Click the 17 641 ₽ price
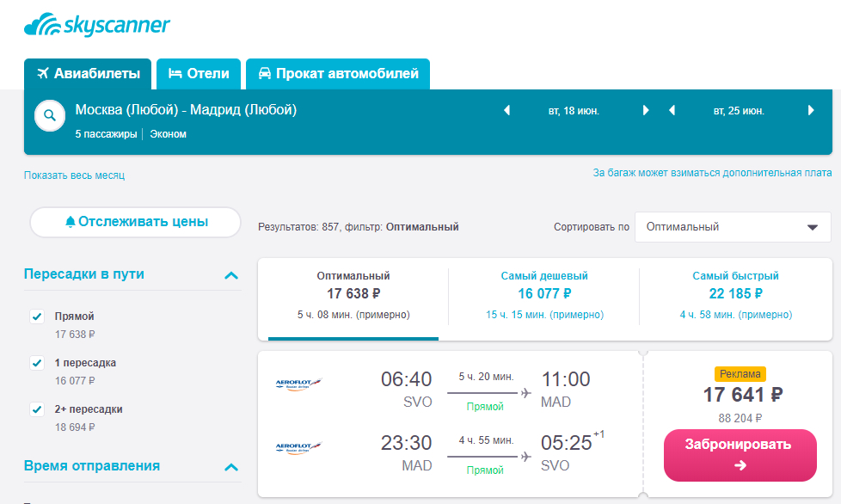841x504 pixels. 743,395
